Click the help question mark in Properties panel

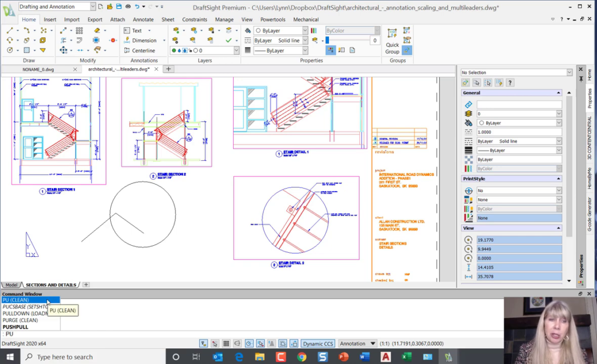[x=510, y=83]
